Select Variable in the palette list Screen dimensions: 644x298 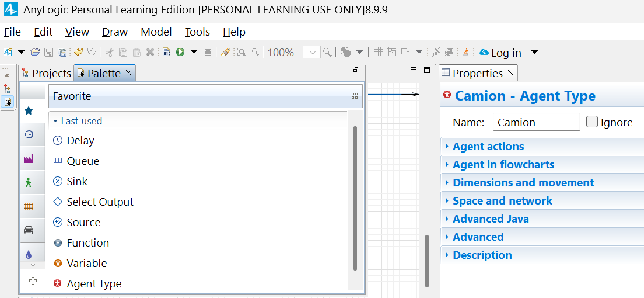(x=80, y=264)
